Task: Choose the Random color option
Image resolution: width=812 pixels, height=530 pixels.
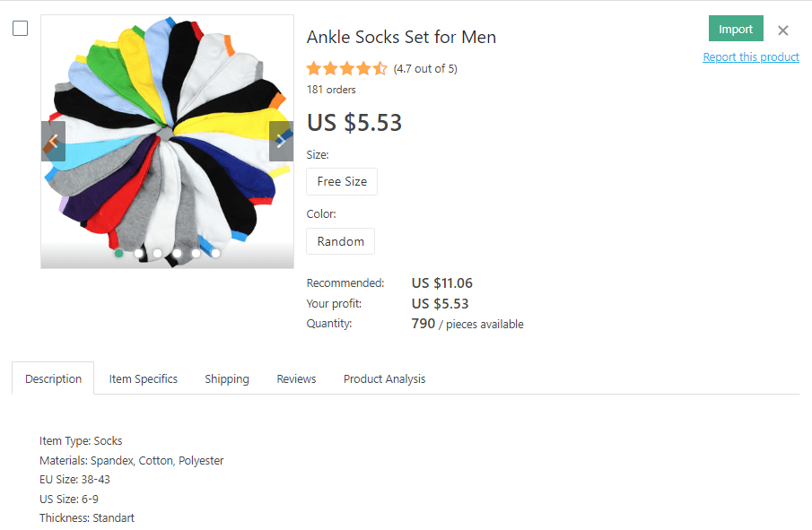Action: (x=340, y=241)
